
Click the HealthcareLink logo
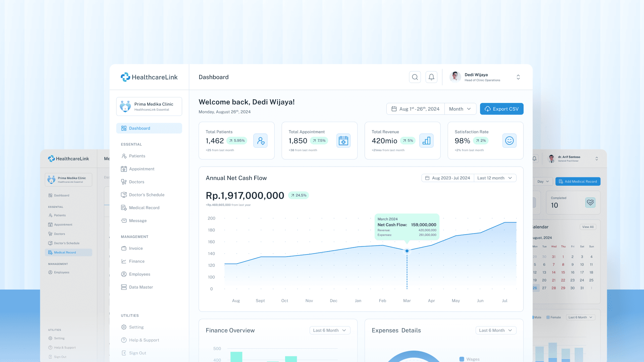149,77
